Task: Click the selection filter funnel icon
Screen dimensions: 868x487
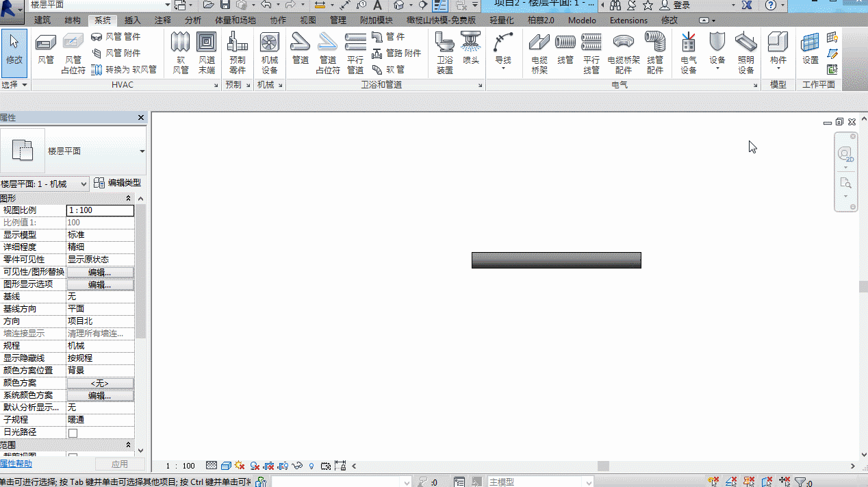Action: (799, 482)
